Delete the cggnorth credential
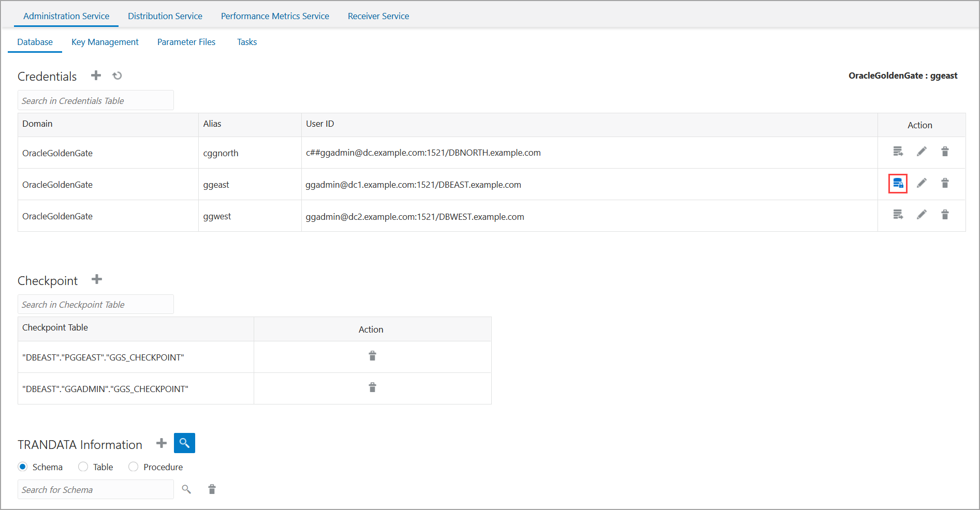 tap(945, 152)
